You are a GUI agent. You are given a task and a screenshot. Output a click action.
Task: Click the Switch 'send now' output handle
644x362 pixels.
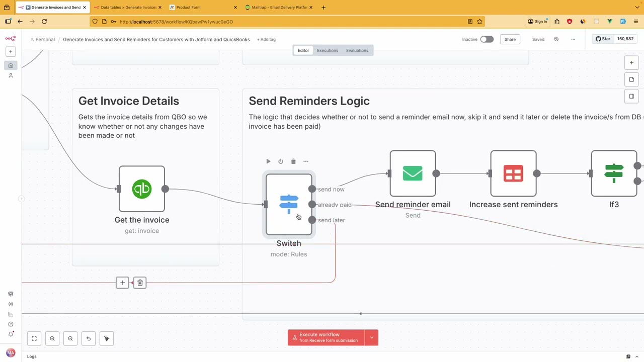(312, 189)
